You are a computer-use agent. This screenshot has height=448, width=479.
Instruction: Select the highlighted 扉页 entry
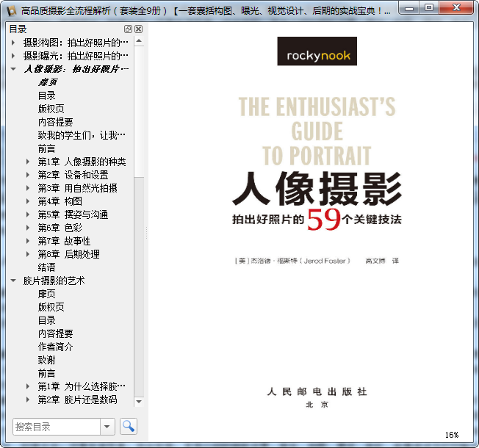tap(48, 82)
